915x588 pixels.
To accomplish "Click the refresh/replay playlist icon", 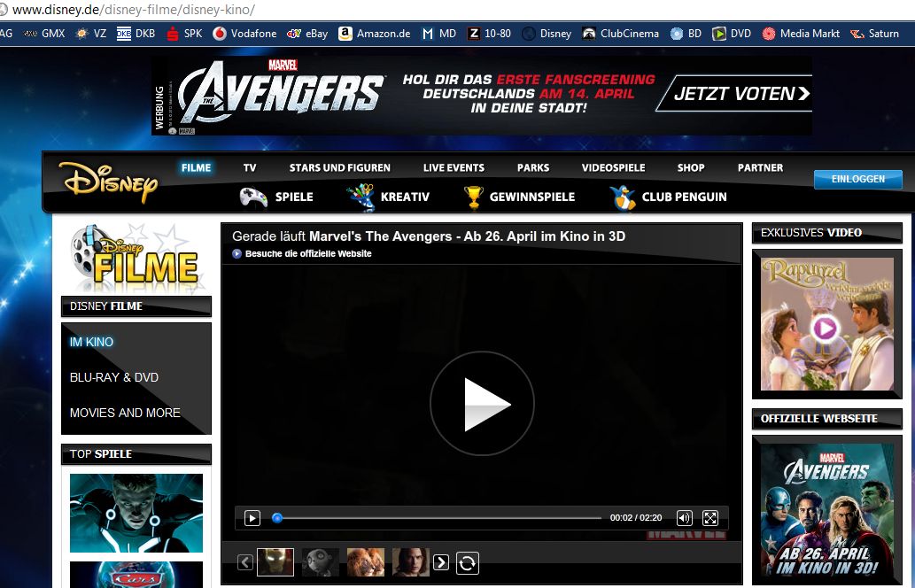I will pos(468,563).
